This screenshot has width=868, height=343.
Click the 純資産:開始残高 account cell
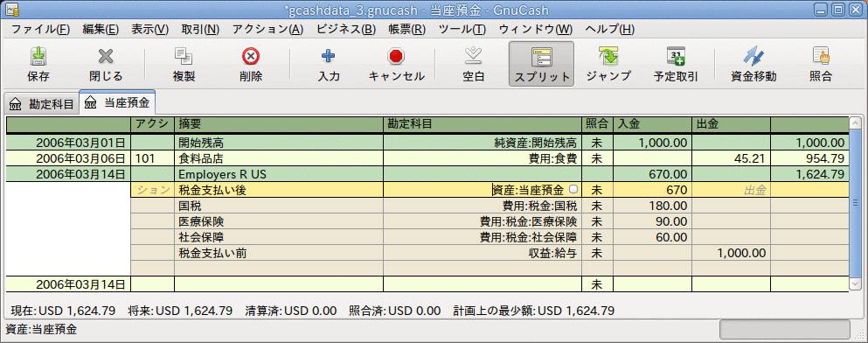click(483, 143)
